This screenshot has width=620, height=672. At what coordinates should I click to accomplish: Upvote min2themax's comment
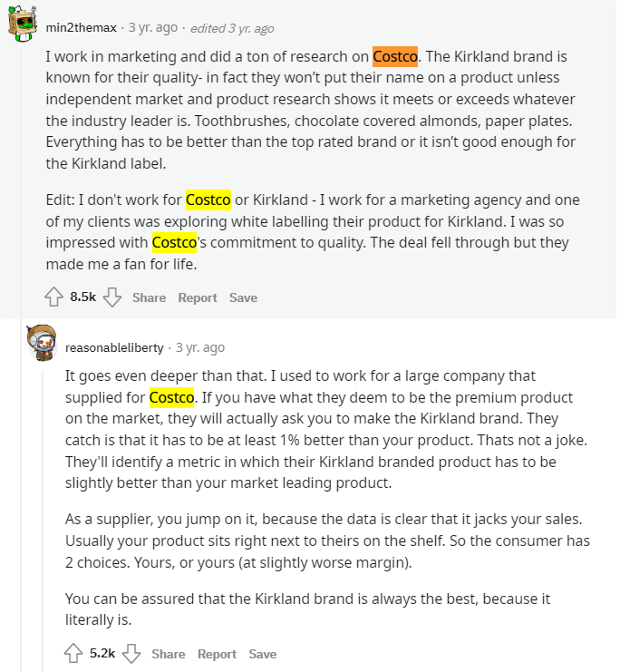pyautogui.click(x=53, y=297)
